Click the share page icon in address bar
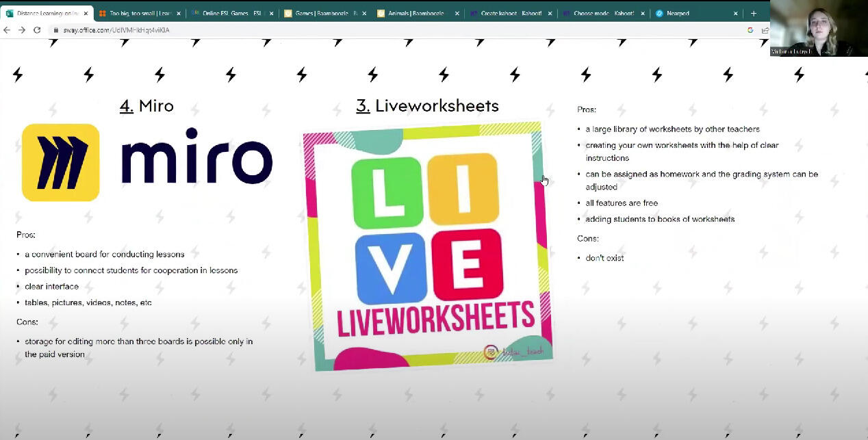Screen dimensions: 868x440 pos(765,30)
